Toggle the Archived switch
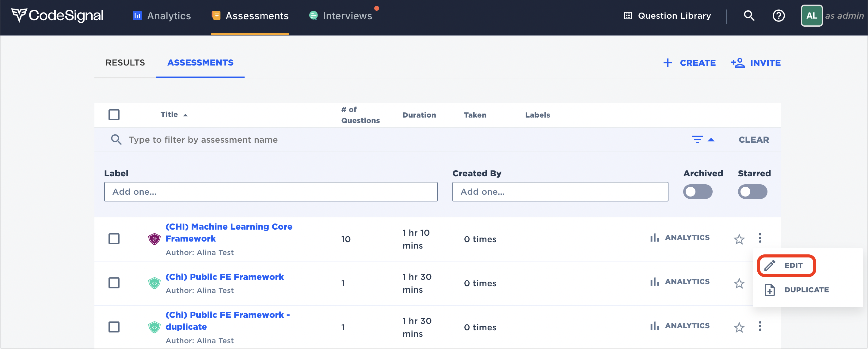 point(698,192)
